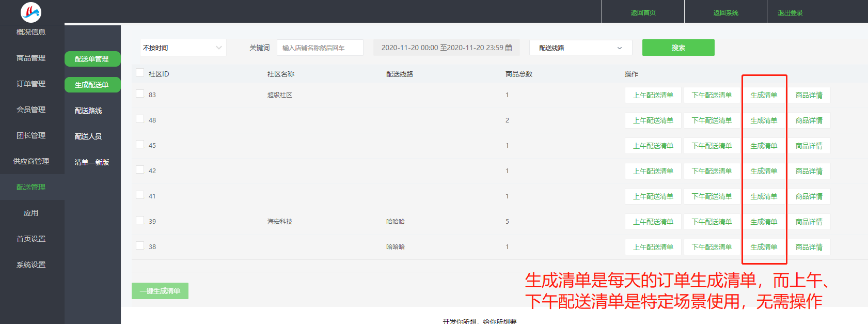
Task: Select 配送管理 in sidebar
Action: coord(31,187)
